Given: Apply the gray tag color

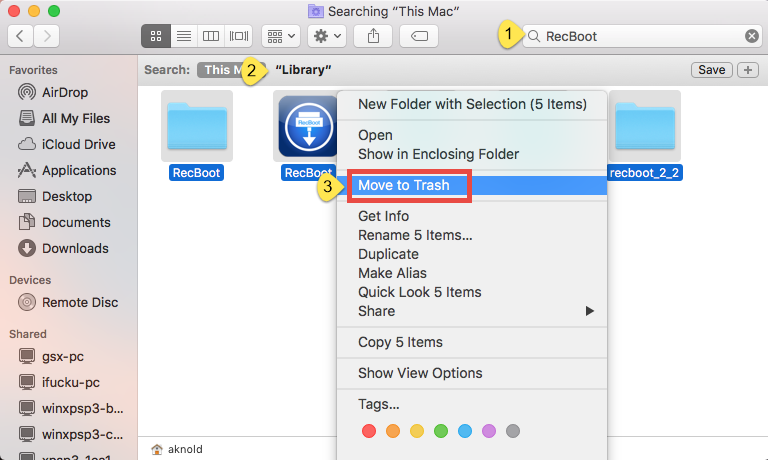Looking at the screenshot, I should click(513, 431).
